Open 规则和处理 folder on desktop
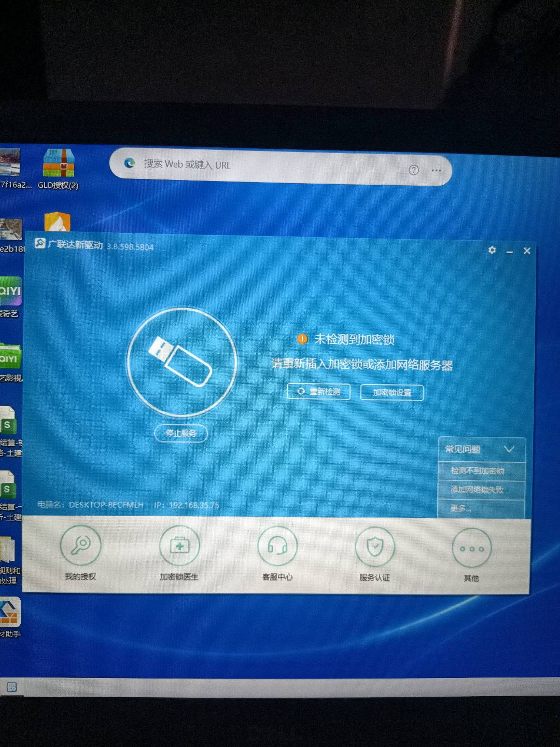This screenshot has width=560, height=747. coord(10,561)
